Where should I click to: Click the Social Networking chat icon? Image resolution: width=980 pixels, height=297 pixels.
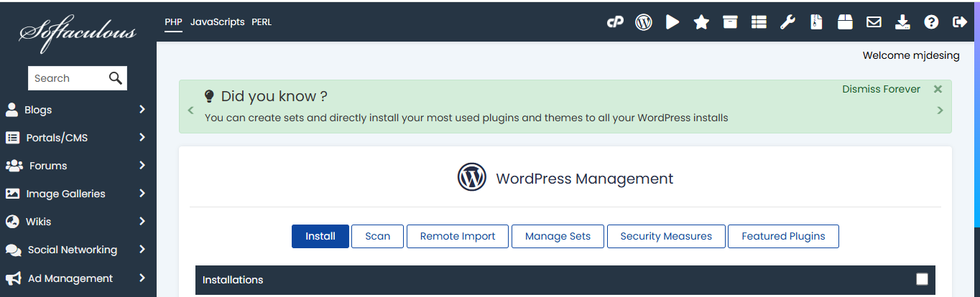pyautogui.click(x=14, y=250)
